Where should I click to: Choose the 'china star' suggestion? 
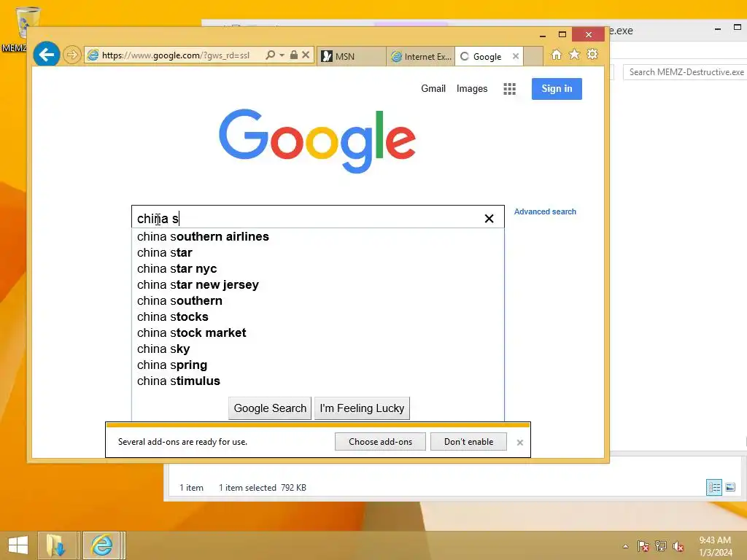(318, 252)
